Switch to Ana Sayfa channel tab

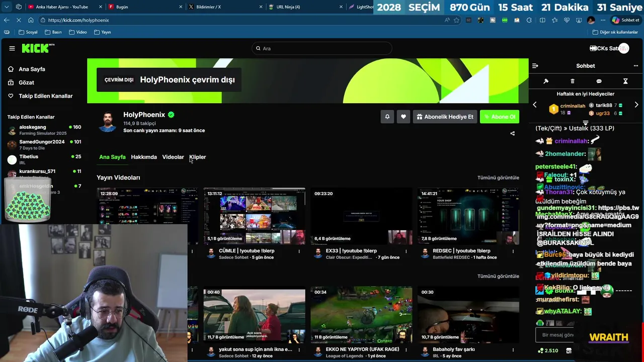click(x=112, y=157)
